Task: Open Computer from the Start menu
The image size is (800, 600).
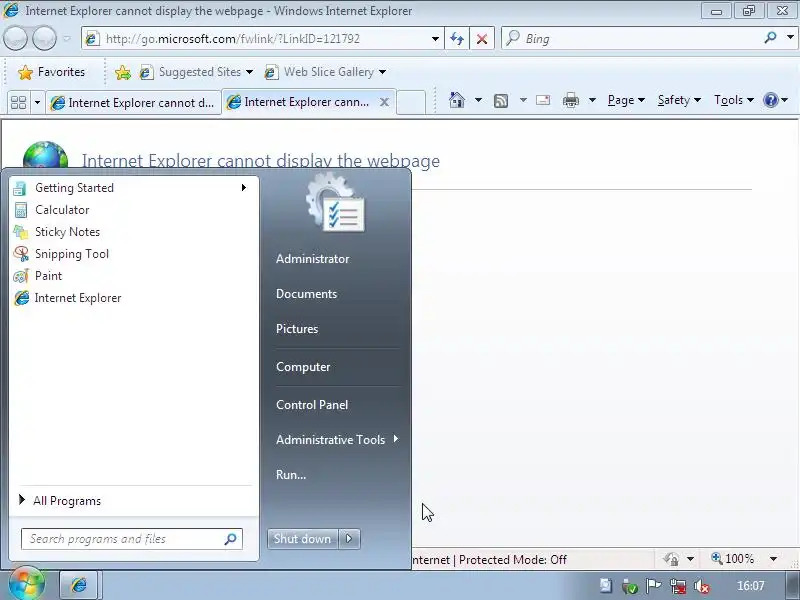Action: pyautogui.click(x=303, y=367)
